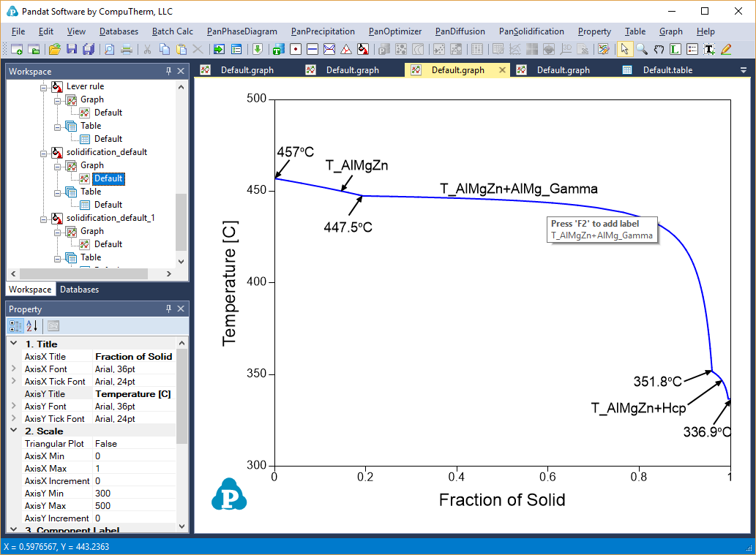756x555 pixels.
Task: Click the Print icon in toolbar
Action: click(x=127, y=49)
